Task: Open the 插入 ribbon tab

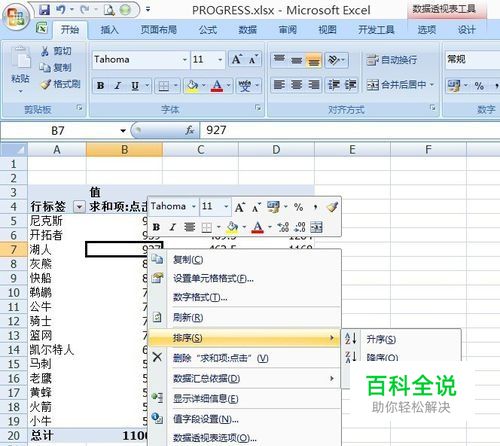Action: pyautogui.click(x=110, y=30)
